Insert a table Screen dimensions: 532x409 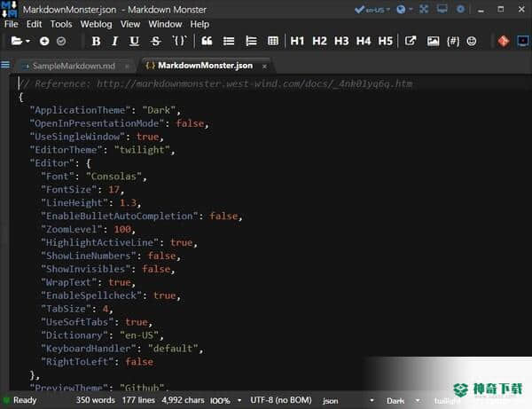[x=273, y=42]
